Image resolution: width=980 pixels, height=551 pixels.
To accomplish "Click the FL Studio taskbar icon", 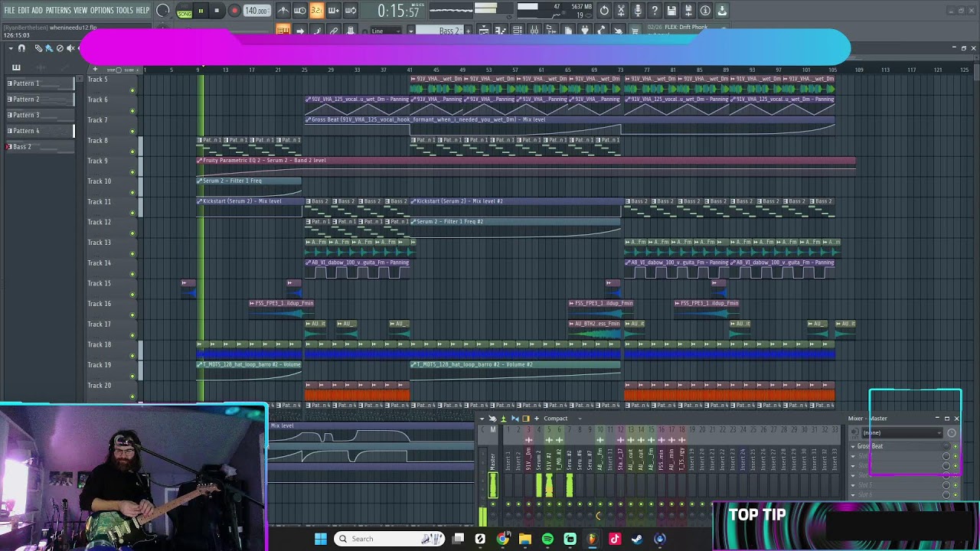I will tap(592, 539).
